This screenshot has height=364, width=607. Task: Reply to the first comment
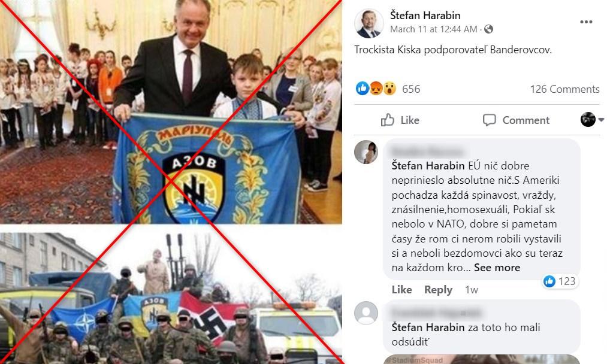tap(438, 290)
